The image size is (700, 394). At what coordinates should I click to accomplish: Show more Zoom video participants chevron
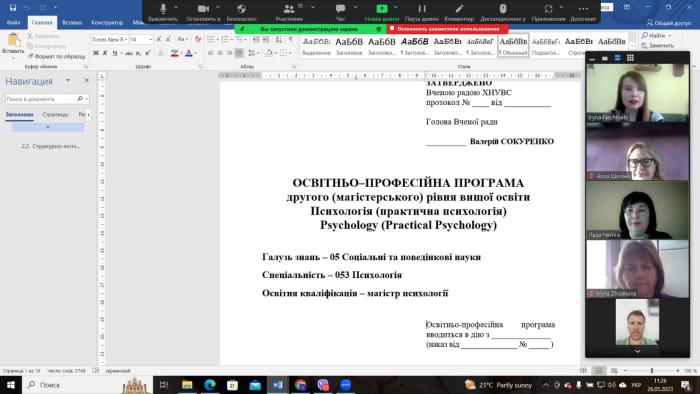pyautogui.click(x=638, y=351)
